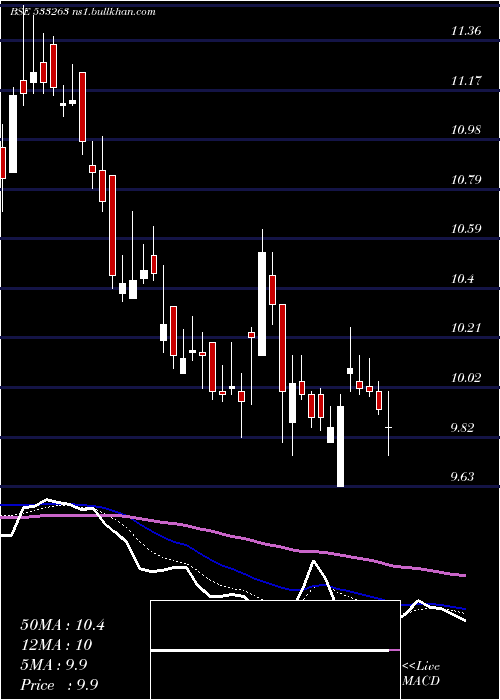Click the pink 50MA line
This screenshot has width=500, height=700.
pyautogui.click(x=232, y=536)
